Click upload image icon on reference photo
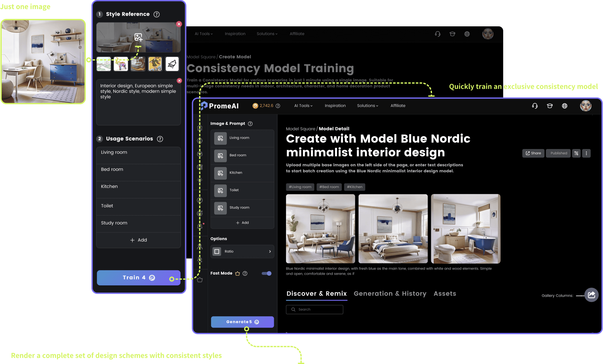Image resolution: width=603 pixels, height=364 pixels. [138, 37]
